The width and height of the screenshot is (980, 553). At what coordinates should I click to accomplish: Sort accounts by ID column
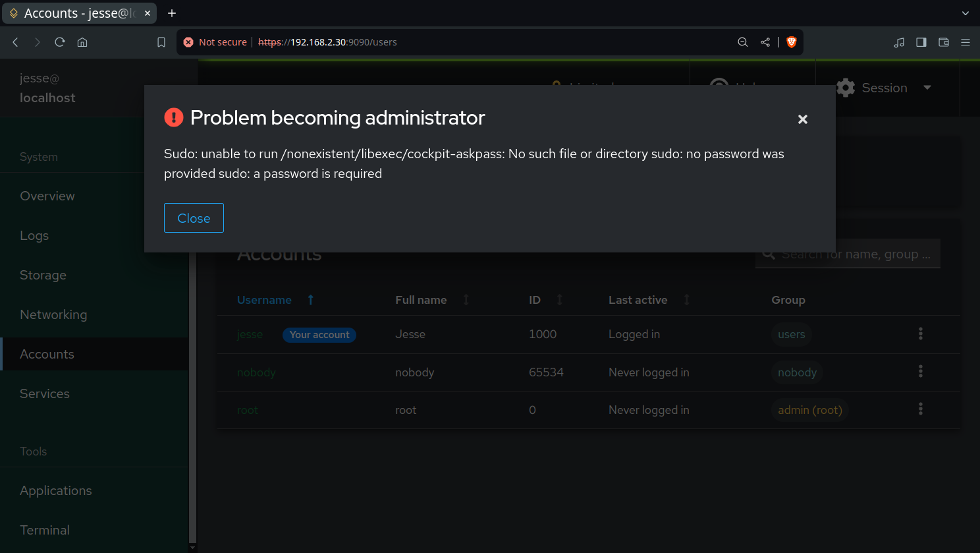coord(546,300)
